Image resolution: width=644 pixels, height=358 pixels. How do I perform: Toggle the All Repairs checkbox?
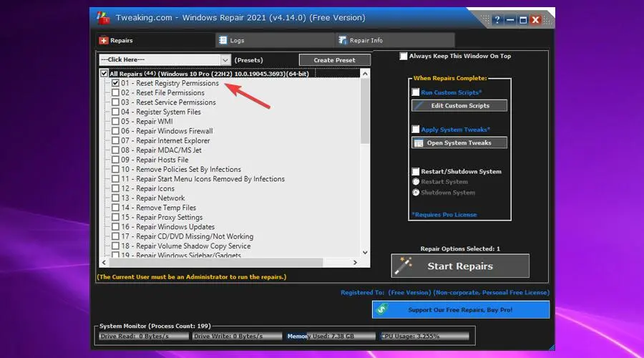[104, 74]
